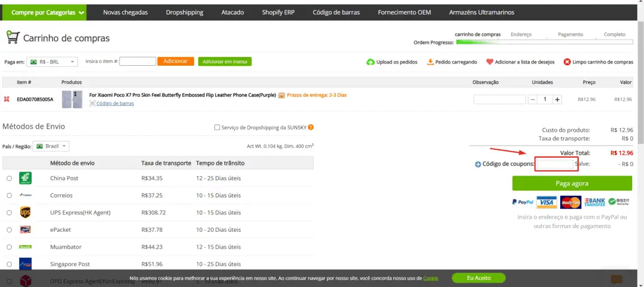Screen dimensions: 644x287
Task: Open the Brazil country dropdown
Action: [x=51, y=146]
